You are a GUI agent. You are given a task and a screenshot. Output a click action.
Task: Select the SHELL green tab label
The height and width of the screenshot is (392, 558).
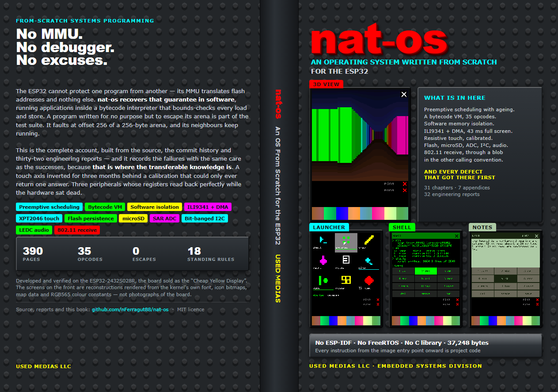pos(402,227)
